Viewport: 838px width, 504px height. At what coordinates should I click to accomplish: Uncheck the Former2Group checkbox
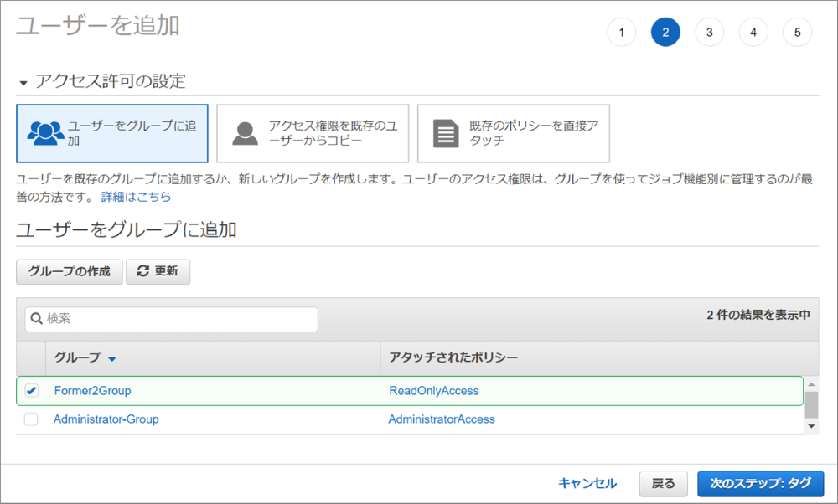tap(32, 391)
